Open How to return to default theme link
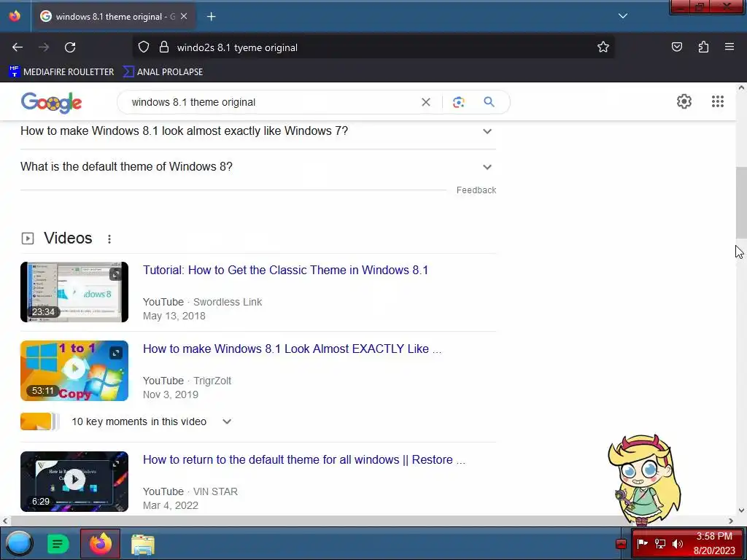This screenshot has height=560, width=747. pos(304,459)
